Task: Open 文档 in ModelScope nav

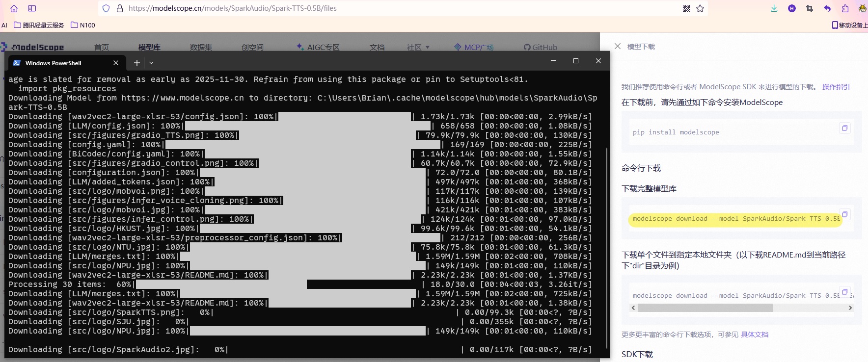Action: click(377, 47)
